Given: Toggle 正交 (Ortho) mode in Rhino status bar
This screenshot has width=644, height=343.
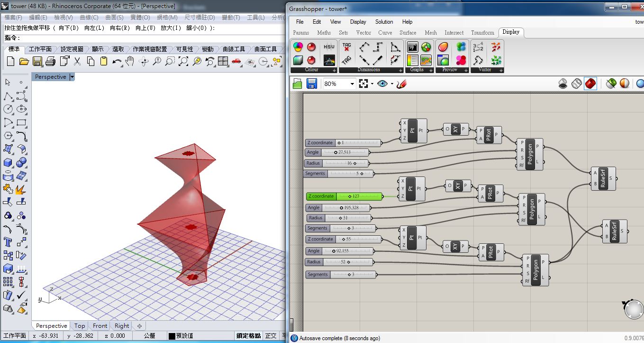Looking at the screenshot, I should pyautogui.click(x=271, y=335).
